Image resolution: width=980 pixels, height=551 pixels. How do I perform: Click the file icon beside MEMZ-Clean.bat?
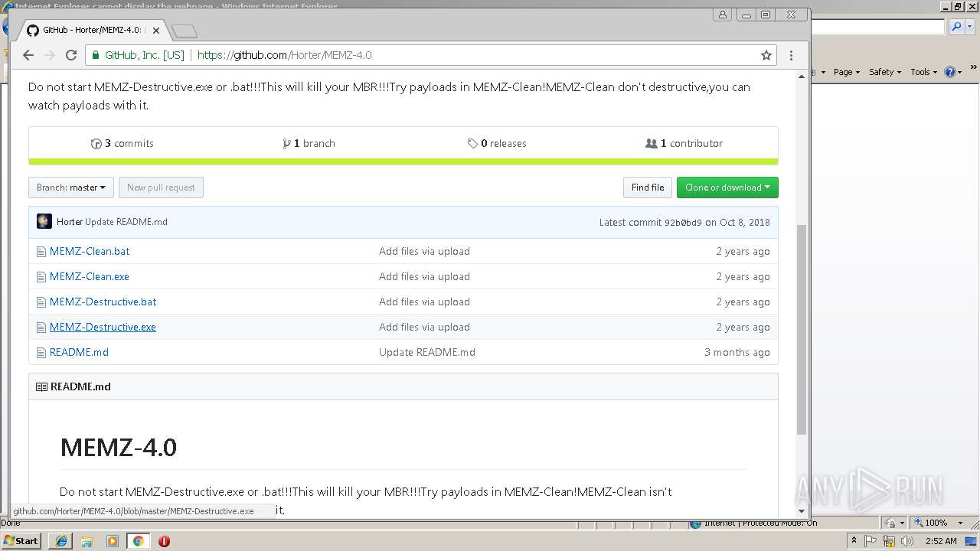[41, 251]
